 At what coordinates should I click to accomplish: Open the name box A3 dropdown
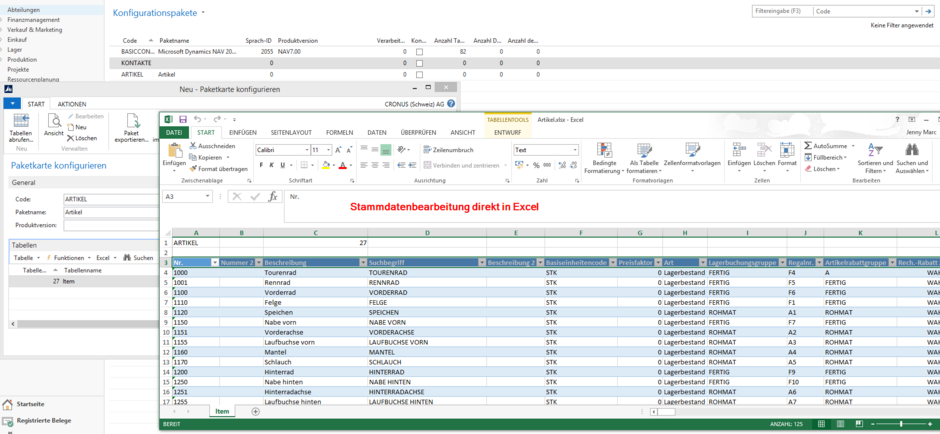click(x=208, y=196)
